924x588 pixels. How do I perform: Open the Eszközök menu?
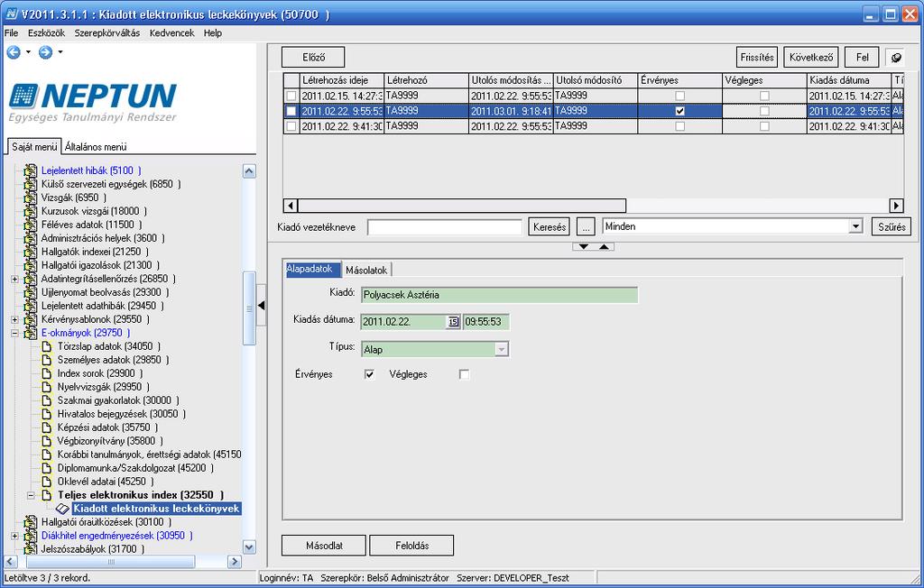point(47,33)
